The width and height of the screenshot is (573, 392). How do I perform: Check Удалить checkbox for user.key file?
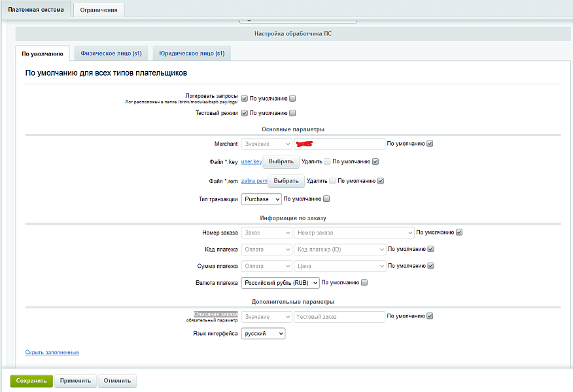point(327,161)
